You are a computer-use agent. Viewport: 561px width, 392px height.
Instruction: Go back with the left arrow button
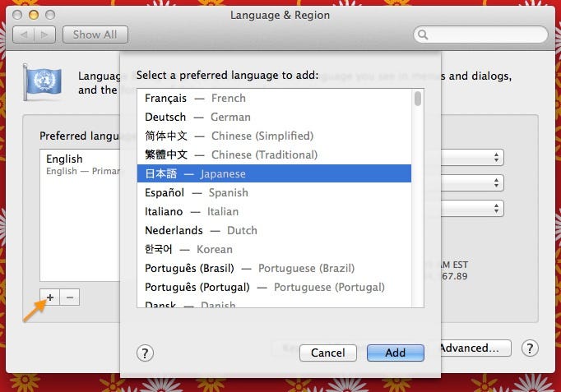point(24,35)
